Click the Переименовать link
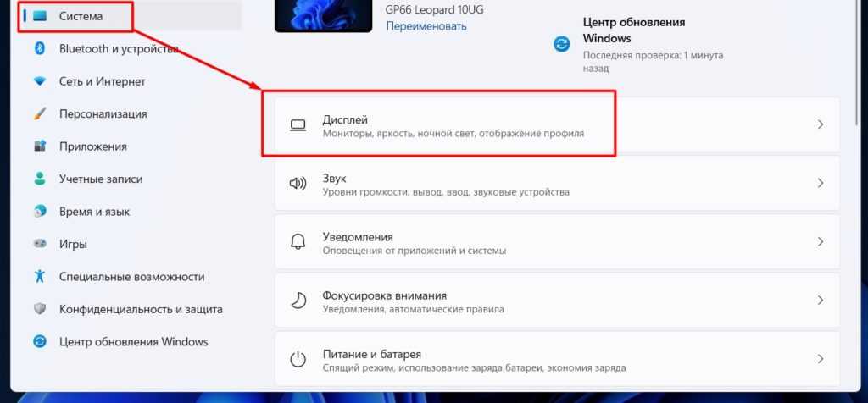 pyautogui.click(x=426, y=26)
